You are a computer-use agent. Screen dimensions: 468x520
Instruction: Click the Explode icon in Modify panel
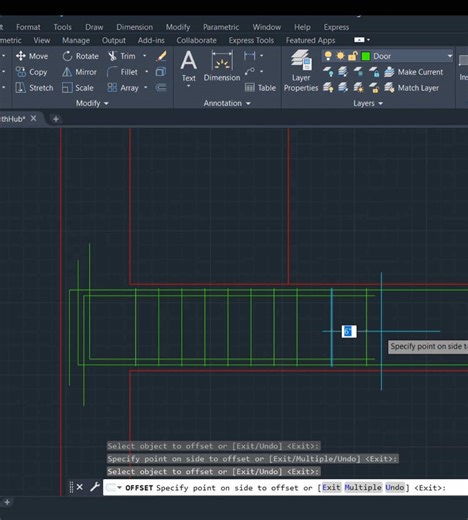[161, 72]
